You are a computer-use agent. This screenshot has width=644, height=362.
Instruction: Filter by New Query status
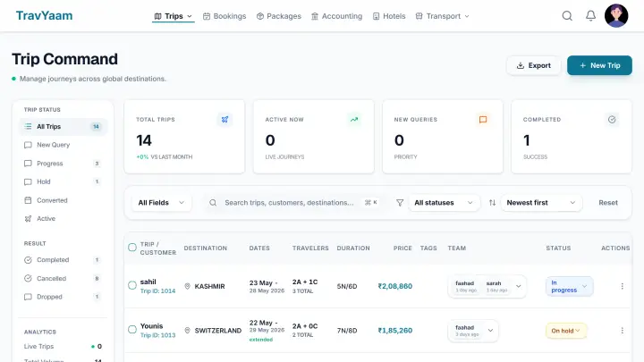click(x=63, y=145)
